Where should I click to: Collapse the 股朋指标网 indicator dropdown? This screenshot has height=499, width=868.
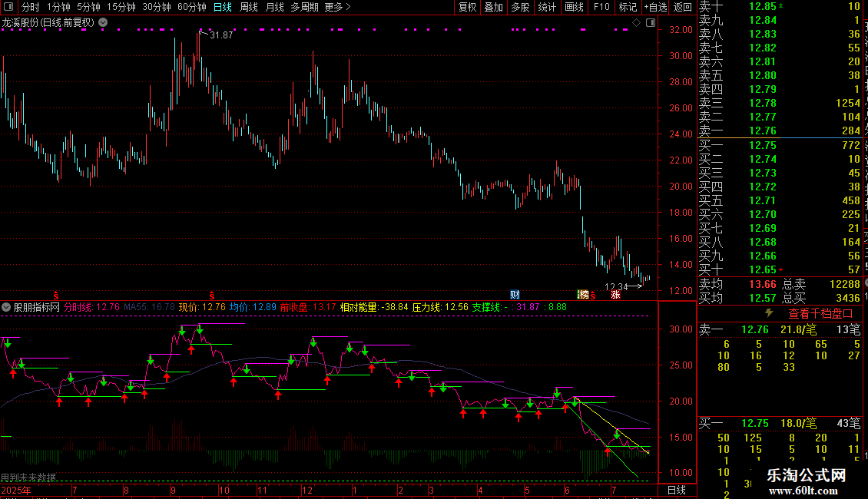(x=6, y=307)
